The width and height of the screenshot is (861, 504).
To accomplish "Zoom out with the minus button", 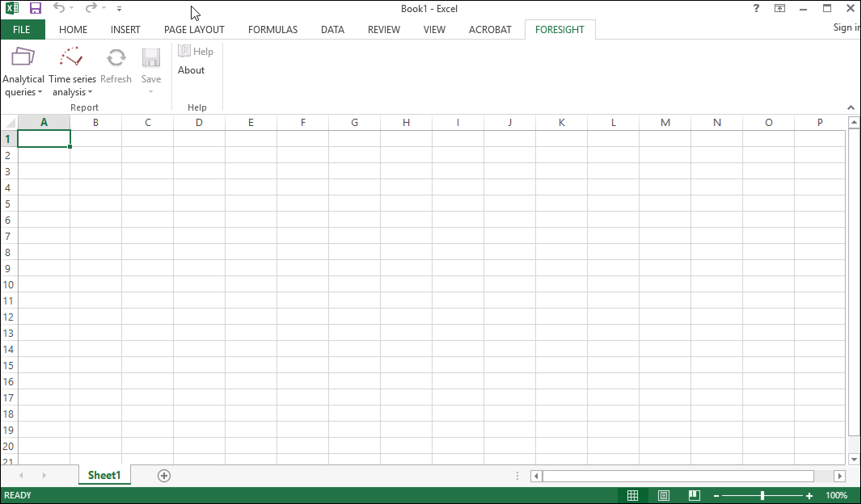I will (x=716, y=496).
